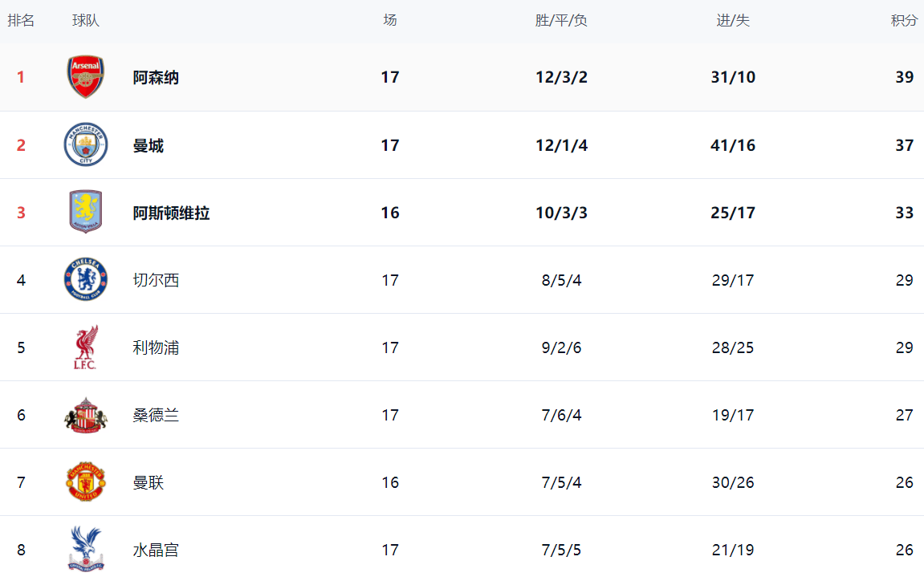Open team name 曼城
The height and width of the screenshot is (581, 924).
click(x=148, y=145)
